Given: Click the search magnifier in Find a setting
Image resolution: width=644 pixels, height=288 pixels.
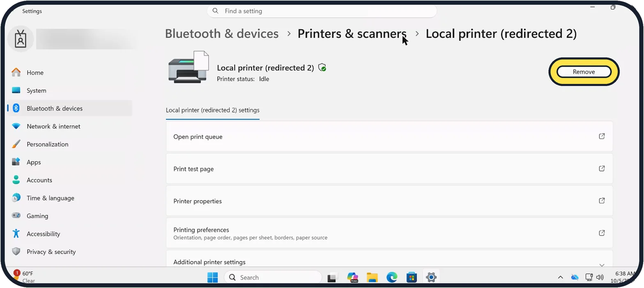Looking at the screenshot, I should coord(216,11).
